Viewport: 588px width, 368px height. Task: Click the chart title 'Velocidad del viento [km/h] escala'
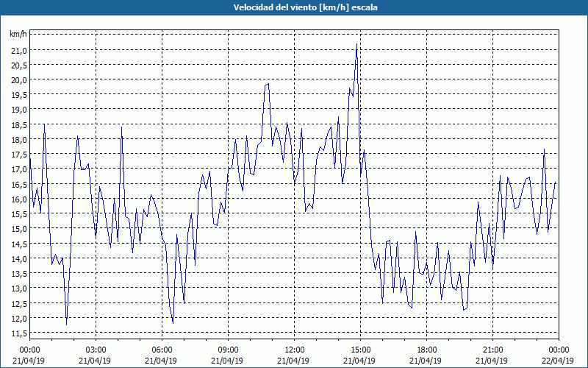(305, 7)
